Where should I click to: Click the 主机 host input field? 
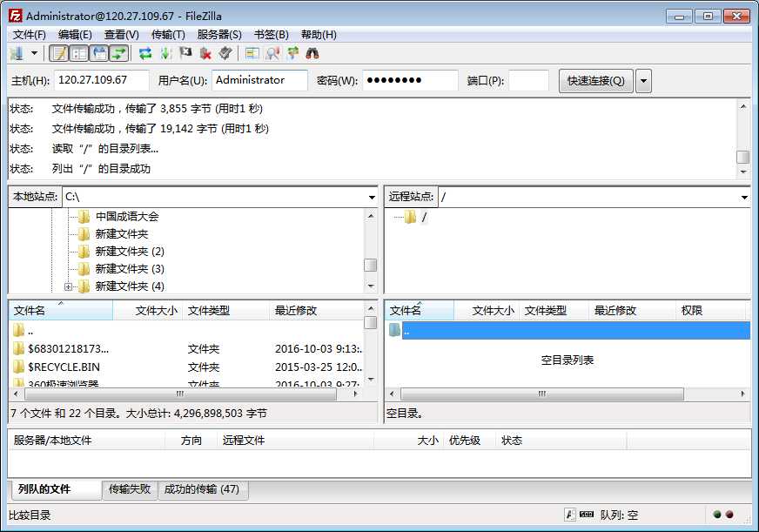pyautogui.click(x=102, y=80)
